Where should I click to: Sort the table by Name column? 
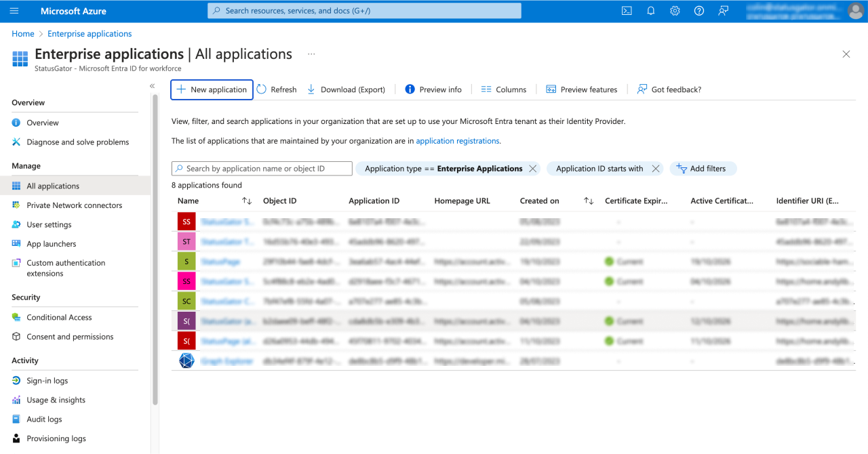coord(189,201)
